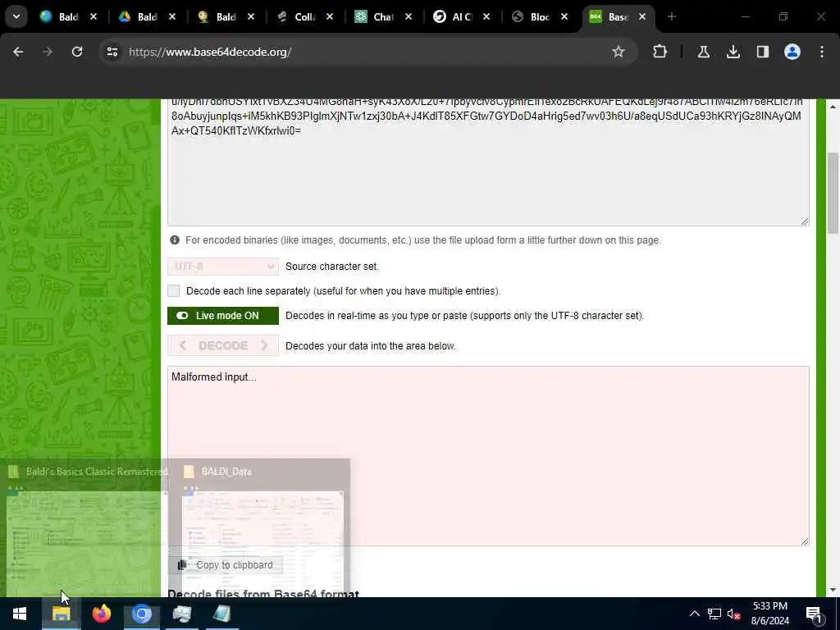Click the info icon beside encoded binaries note
The height and width of the screenshot is (630, 840).
point(175,240)
